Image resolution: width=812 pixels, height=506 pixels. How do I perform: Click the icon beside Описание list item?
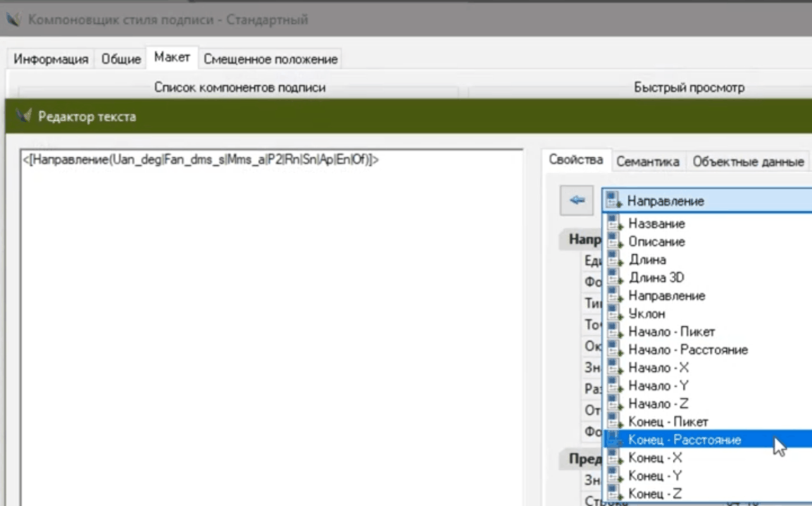tap(615, 242)
